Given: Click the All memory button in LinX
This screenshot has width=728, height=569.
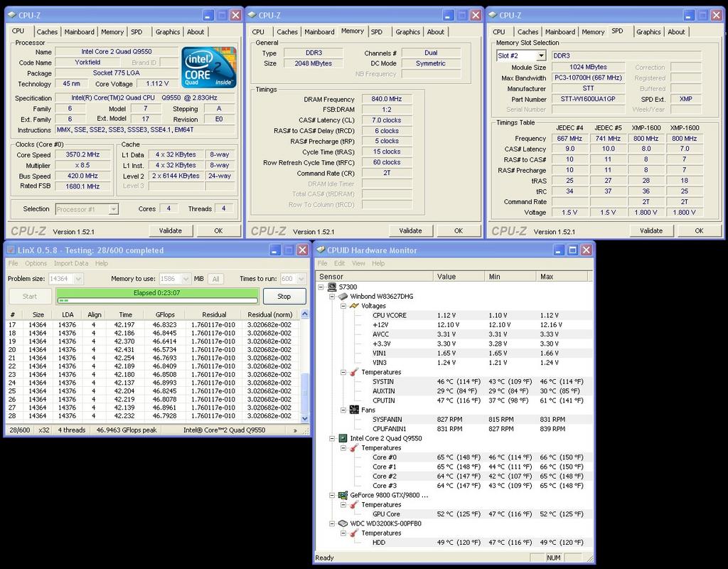Looking at the screenshot, I should [216, 279].
